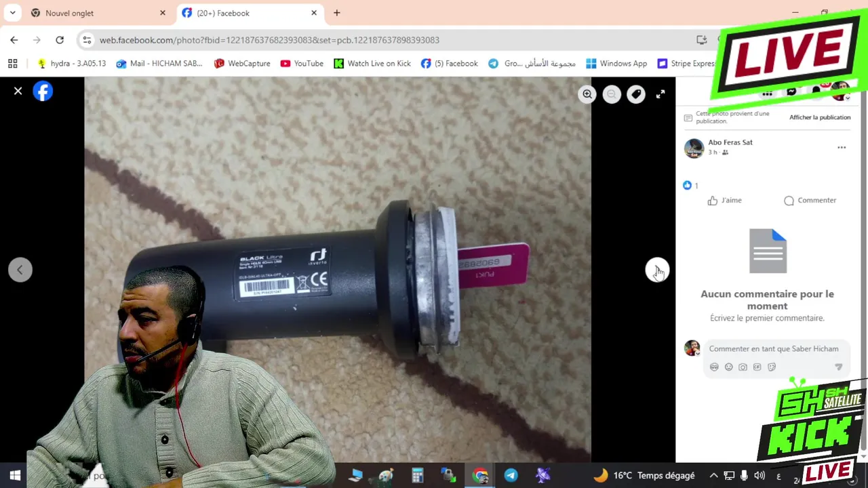Screen dimensions: 868x488
Task: Add a GIF to the comment
Action: (x=757, y=367)
